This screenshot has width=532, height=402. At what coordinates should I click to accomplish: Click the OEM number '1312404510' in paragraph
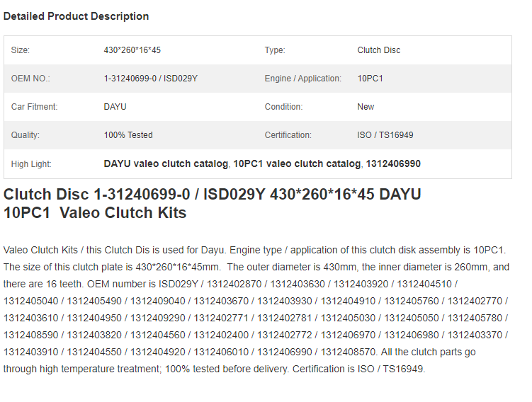click(x=424, y=284)
